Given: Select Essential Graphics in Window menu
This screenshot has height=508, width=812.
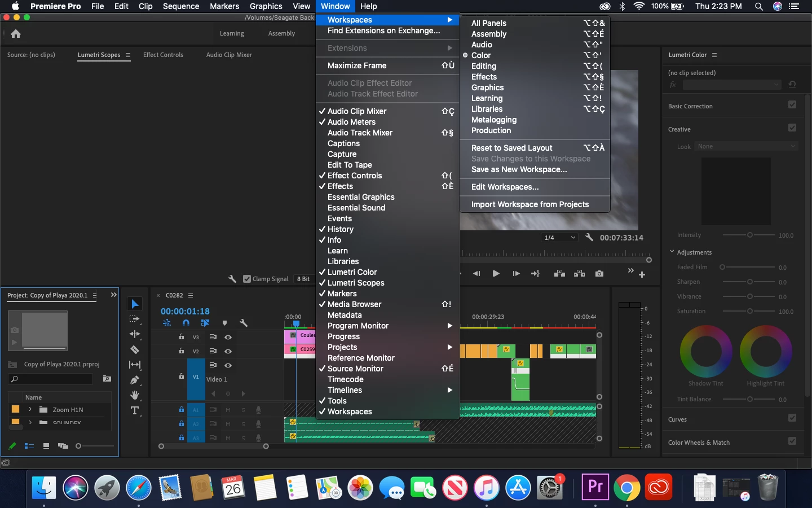Looking at the screenshot, I should 361,197.
